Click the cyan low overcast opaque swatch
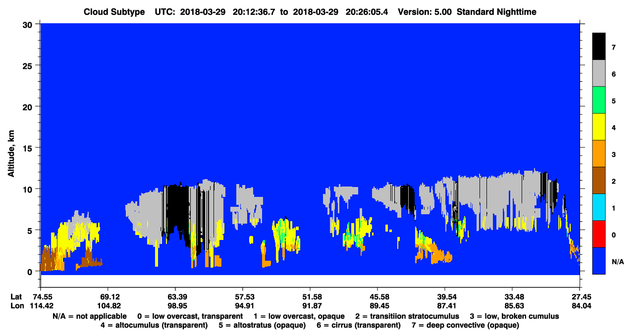Viewport: 644px width, 330px height. [599, 207]
